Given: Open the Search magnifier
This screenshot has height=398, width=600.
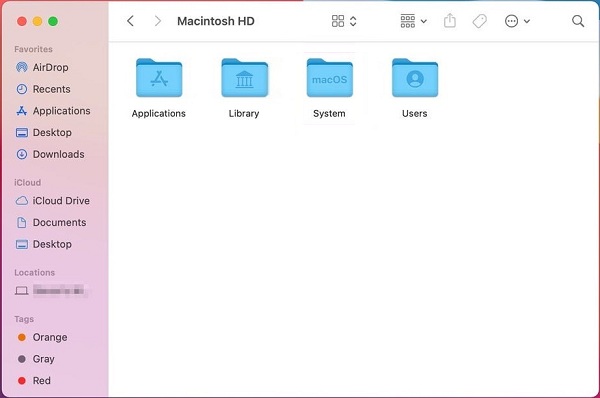Looking at the screenshot, I should (578, 21).
